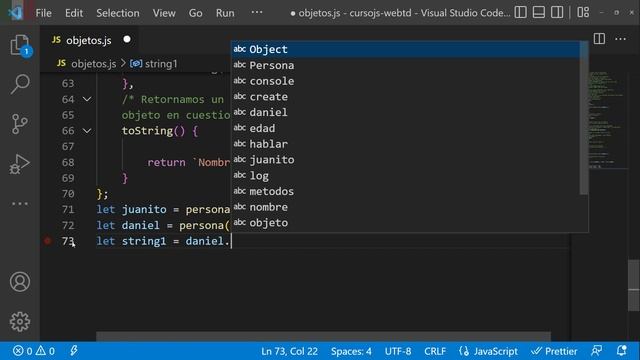Click the editor vertical scrollbar thumb

633,285
